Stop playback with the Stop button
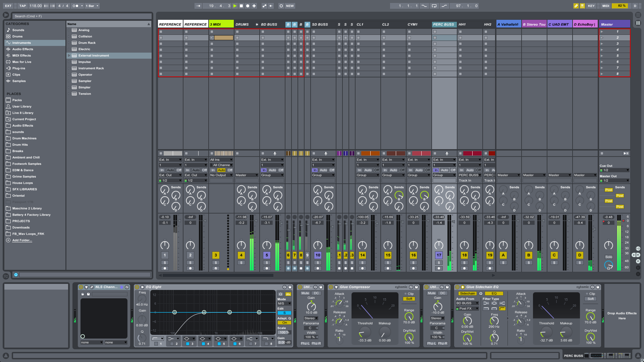The image size is (644, 362). tap(241, 6)
